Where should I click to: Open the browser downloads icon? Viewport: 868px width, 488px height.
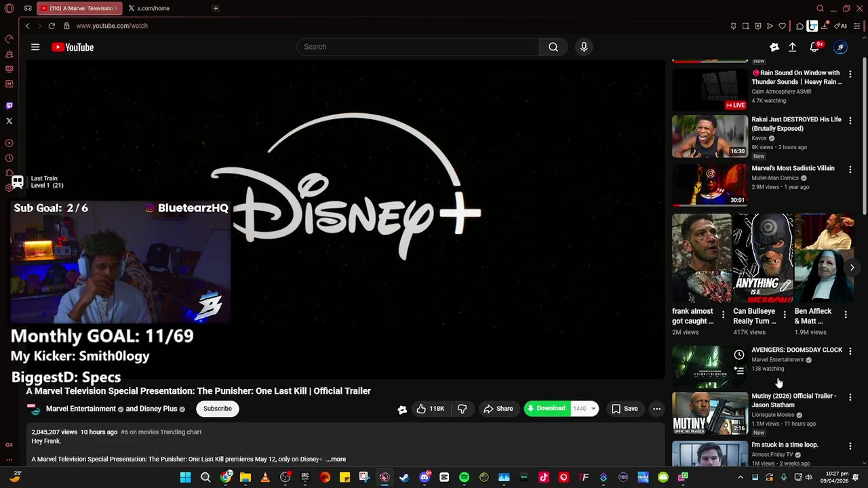825,26
